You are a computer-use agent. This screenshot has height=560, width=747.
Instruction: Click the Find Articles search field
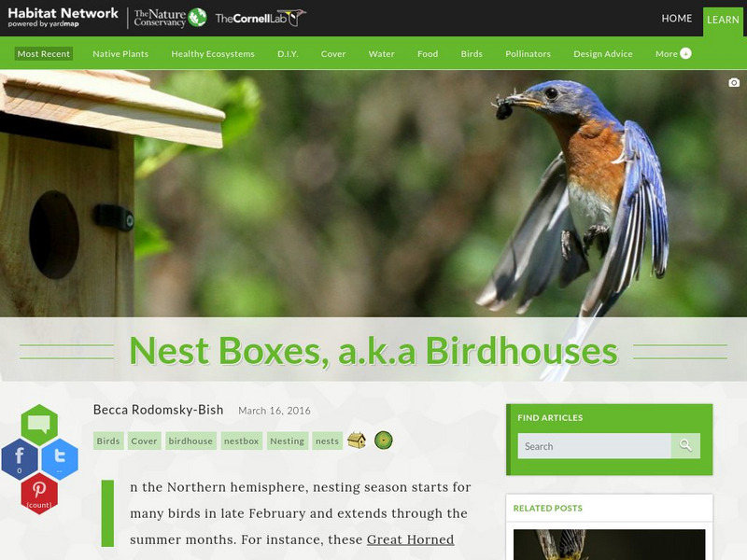[x=594, y=446]
